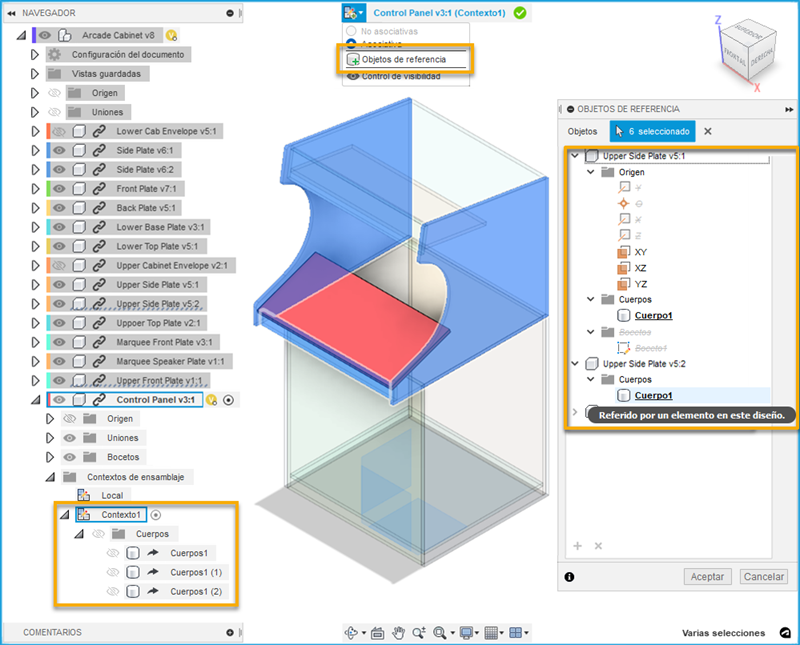
Task: Click the plus add icon in objects list
Action: coord(578,546)
